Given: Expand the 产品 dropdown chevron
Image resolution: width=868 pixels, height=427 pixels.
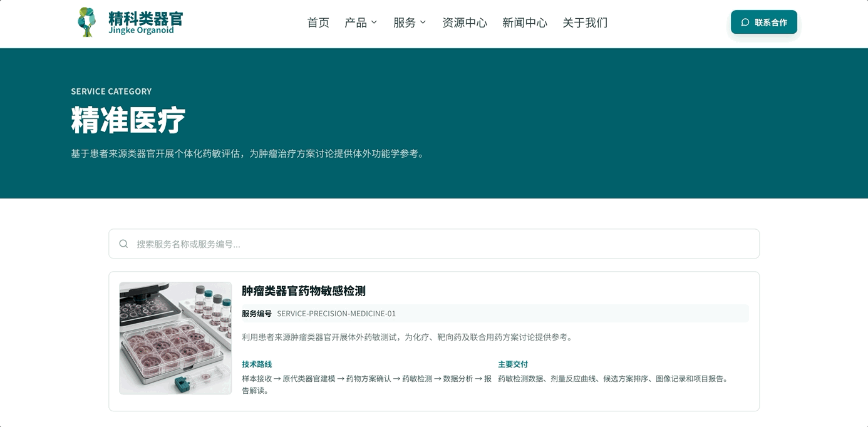Looking at the screenshot, I should pos(374,23).
